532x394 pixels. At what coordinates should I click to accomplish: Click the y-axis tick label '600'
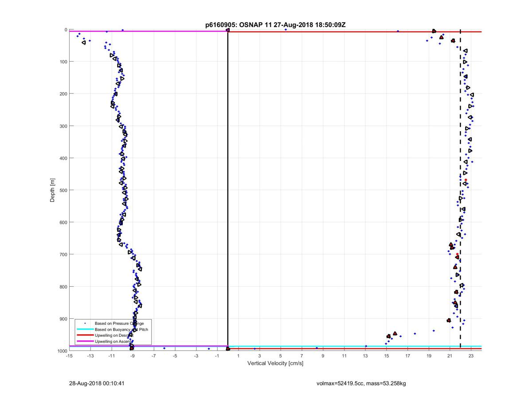point(63,222)
